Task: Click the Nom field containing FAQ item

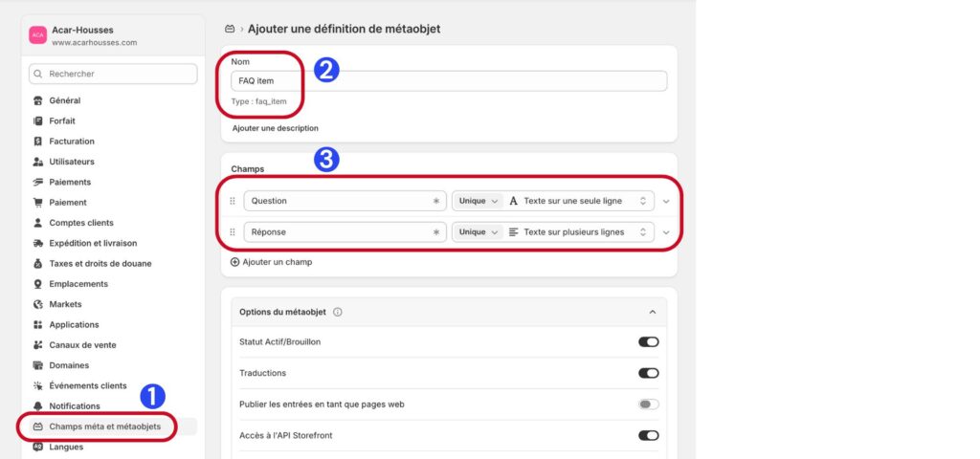Action: [x=449, y=81]
